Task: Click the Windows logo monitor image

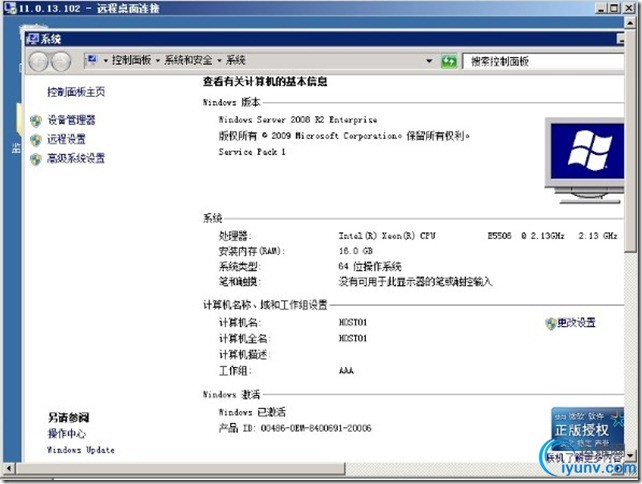Action: pyautogui.click(x=584, y=161)
